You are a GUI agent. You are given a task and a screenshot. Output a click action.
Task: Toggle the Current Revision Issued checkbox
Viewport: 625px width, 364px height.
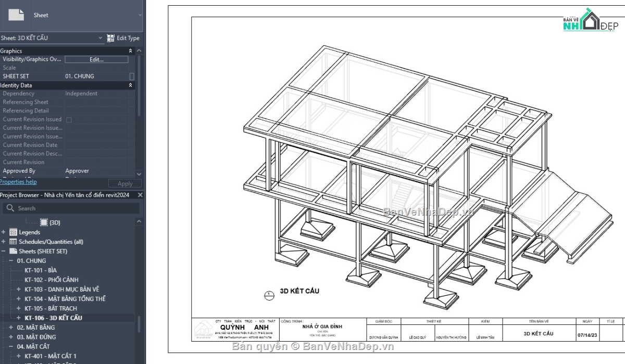pyautogui.click(x=69, y=120)
